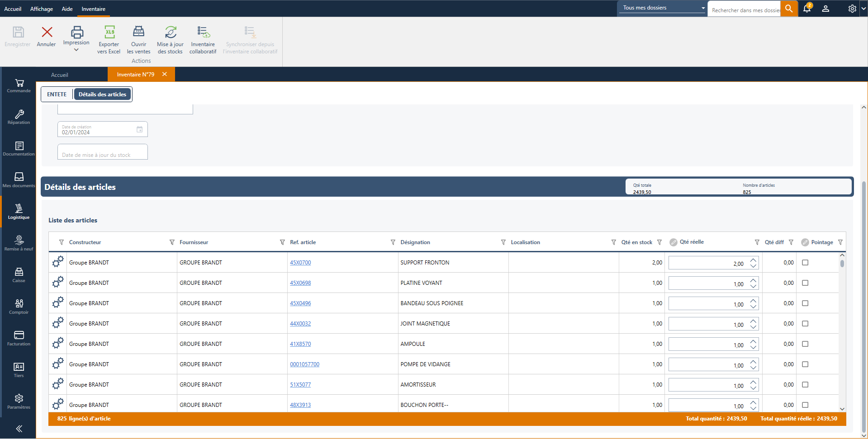The image size is (868, 439).
Task: Check Pointage for PLATINE VOYANT row
Action: (x=805, y=283)
